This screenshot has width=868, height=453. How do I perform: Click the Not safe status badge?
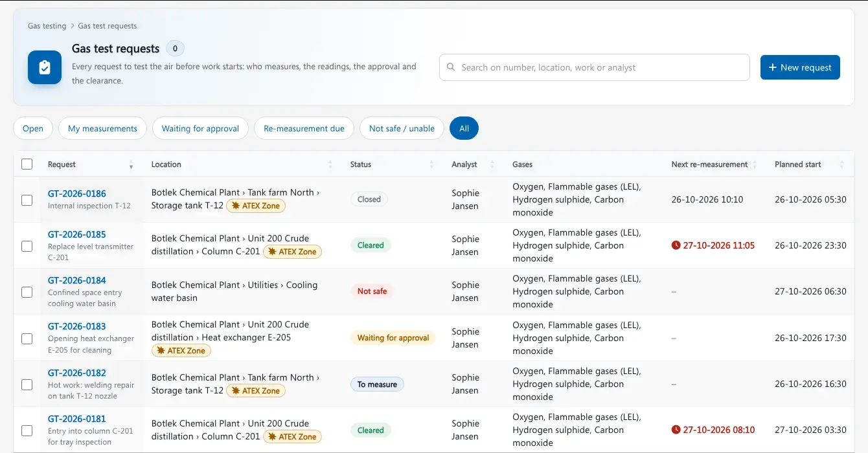[x=372, y=291]
